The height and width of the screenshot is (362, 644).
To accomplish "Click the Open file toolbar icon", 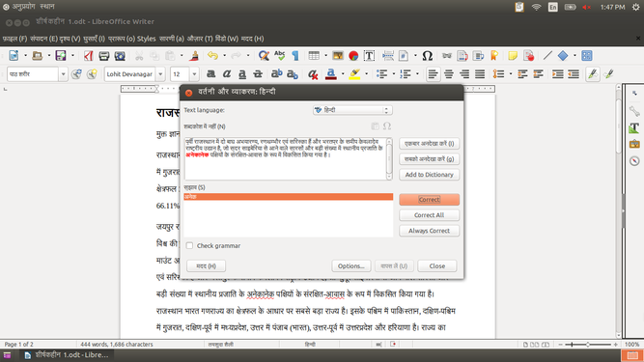I will pos(38,55).
